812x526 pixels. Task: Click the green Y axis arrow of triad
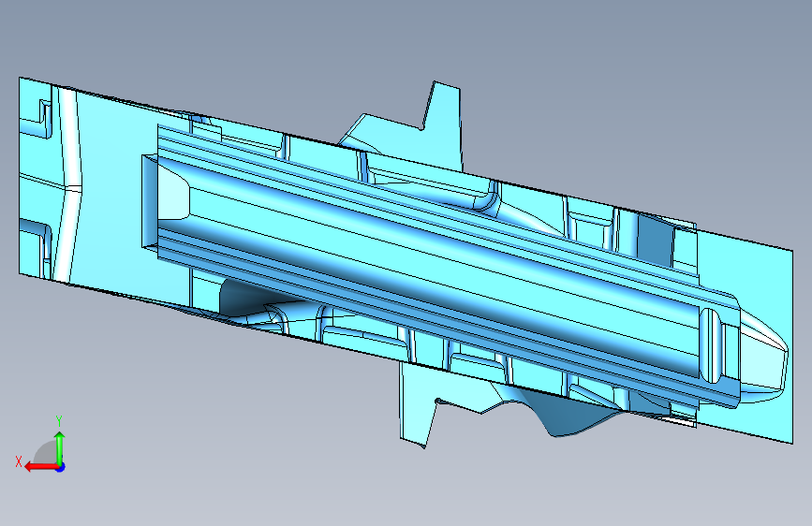point(60,447)
